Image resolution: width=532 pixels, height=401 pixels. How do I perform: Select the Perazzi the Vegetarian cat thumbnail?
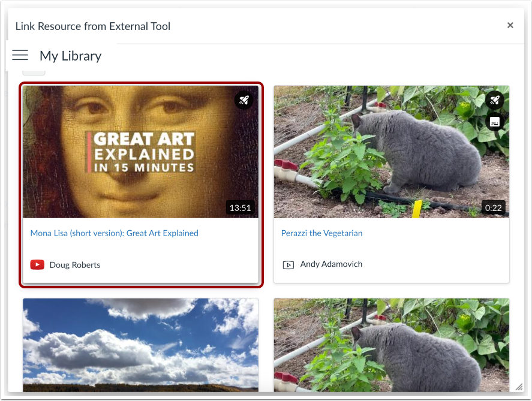click(392, 152)
